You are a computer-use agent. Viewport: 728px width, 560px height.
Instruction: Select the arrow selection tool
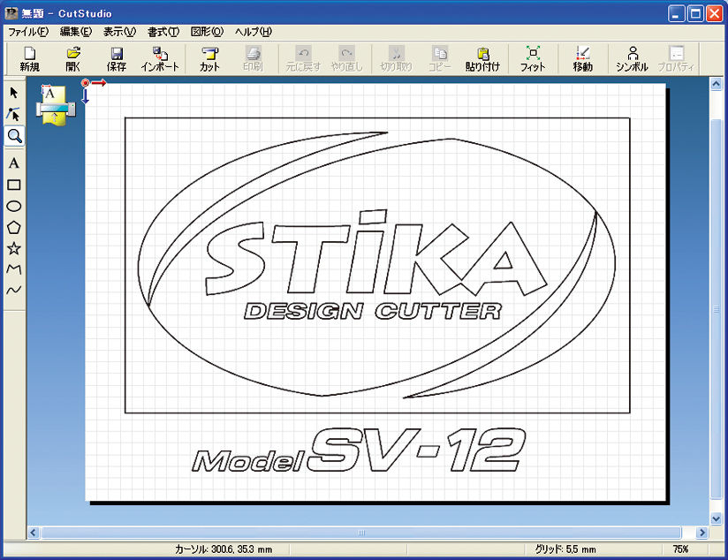click(14, 93)
